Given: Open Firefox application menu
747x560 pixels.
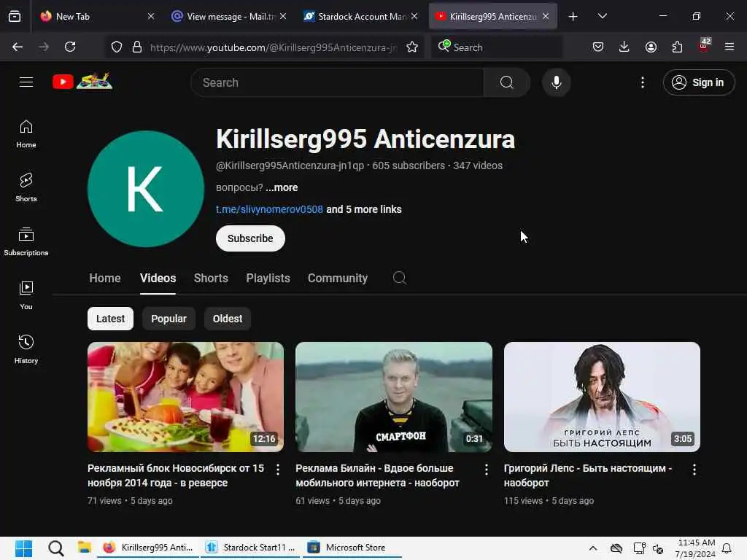Looking at the screenshot, I should tap(729, 47).
